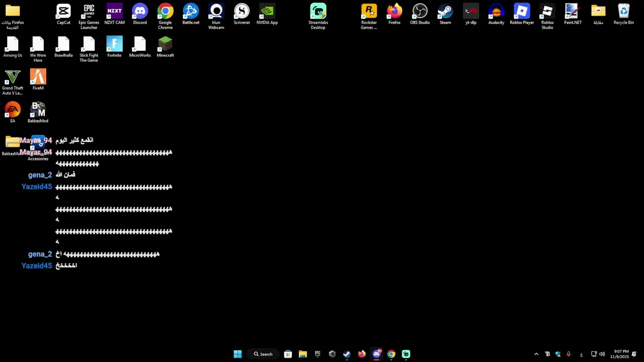This screenshot has width=644, height=362.
Task: Select the Firefox desktop shortcut
Action: pyautogui.click(x=394, y=15)
